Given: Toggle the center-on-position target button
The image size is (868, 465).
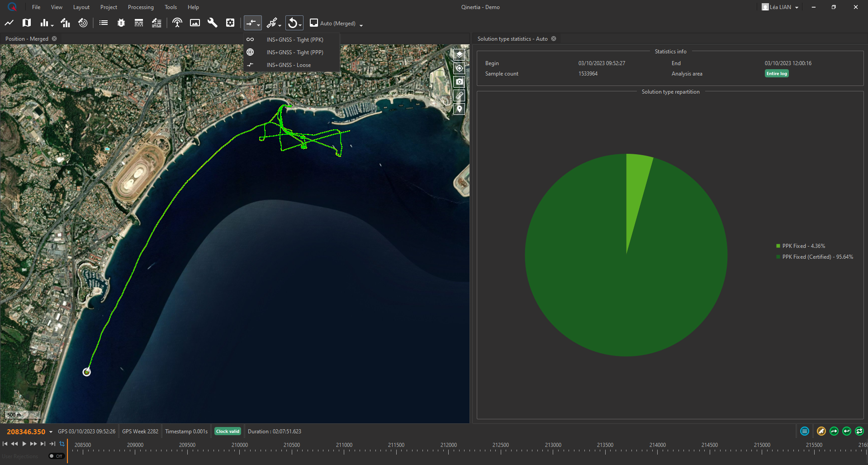Looking at the screenshot, I should [459, 68].
